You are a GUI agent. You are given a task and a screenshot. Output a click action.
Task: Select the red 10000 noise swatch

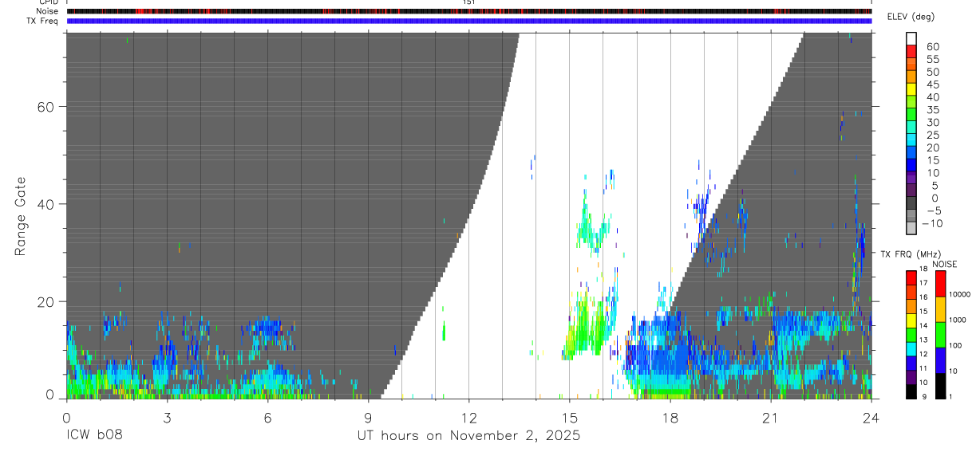[940, 284]
